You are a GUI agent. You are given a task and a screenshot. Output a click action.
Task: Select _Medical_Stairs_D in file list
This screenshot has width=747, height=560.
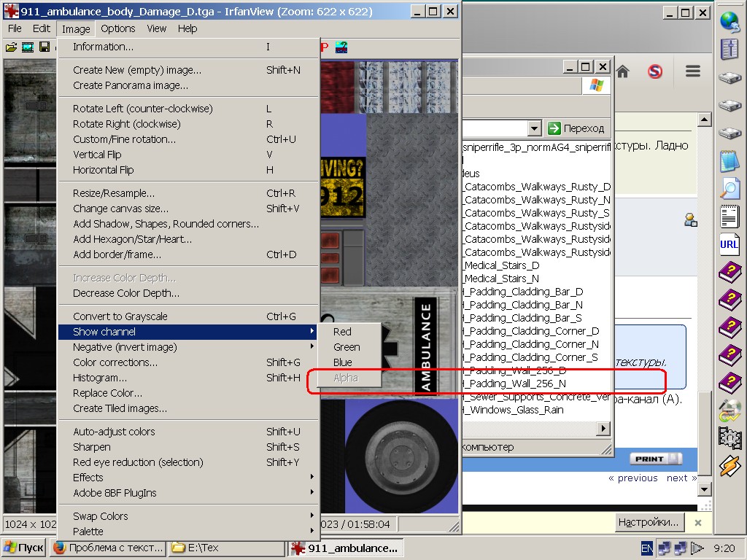502,265
